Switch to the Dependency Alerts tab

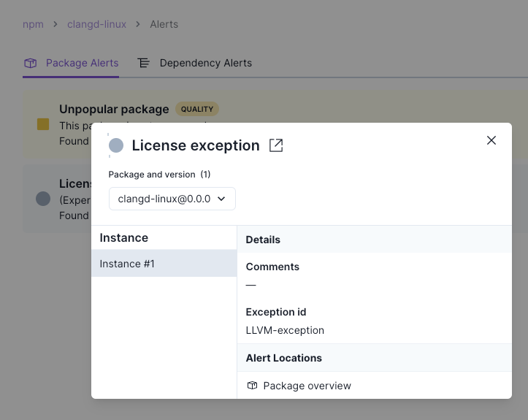[205, 63]
